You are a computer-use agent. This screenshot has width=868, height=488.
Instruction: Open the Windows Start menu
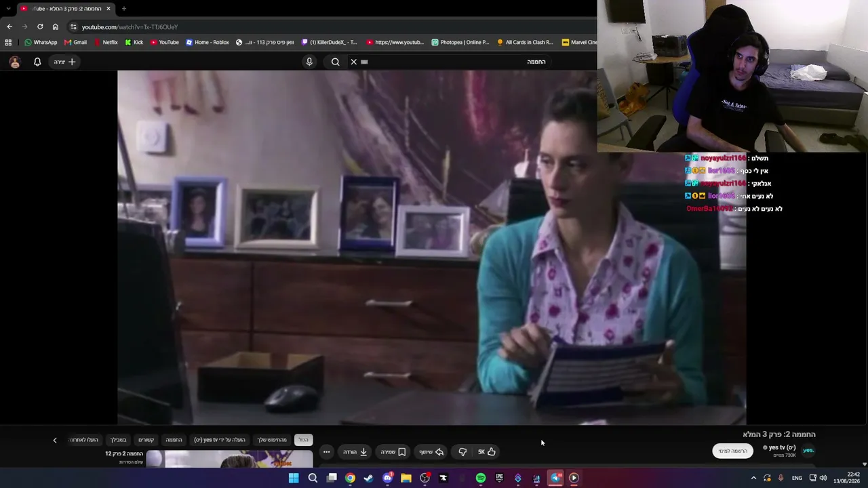(x=294, y=478)
